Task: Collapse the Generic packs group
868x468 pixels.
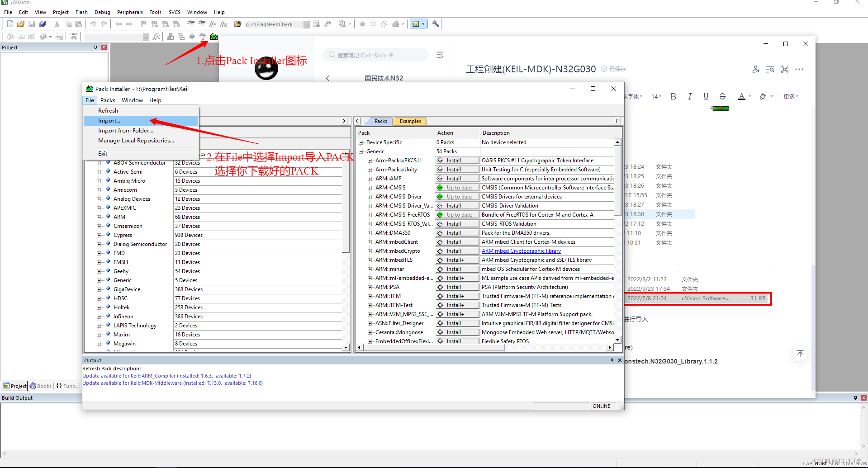Action: (x=361, y=151)
